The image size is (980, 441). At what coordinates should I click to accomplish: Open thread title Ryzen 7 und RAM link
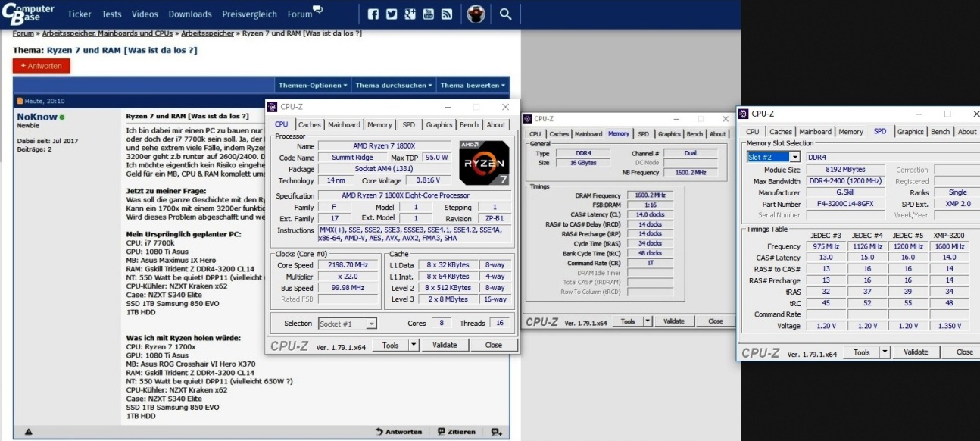pyautogui.click(x=122, y=50)
